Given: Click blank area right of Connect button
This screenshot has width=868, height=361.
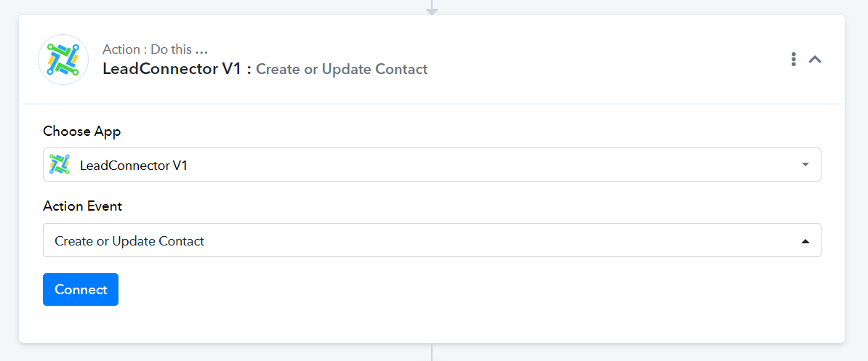Looking at the screenshot, I should tap(436, 289).
